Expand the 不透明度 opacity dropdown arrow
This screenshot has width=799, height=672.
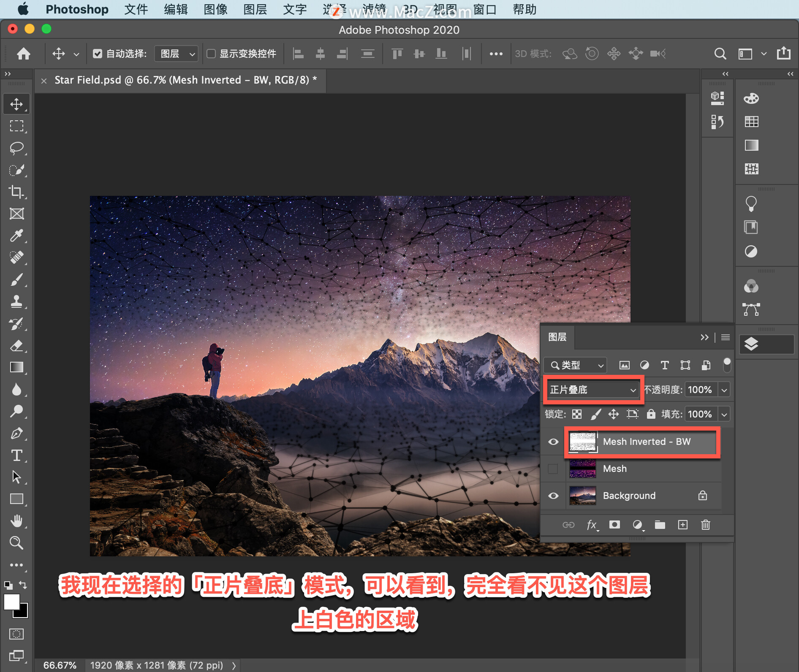(x=724, y=390)
